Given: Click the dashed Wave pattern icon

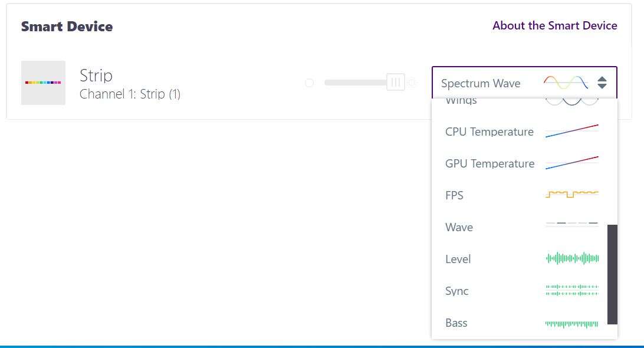Looking at the screenshot, I should [571, 224].
